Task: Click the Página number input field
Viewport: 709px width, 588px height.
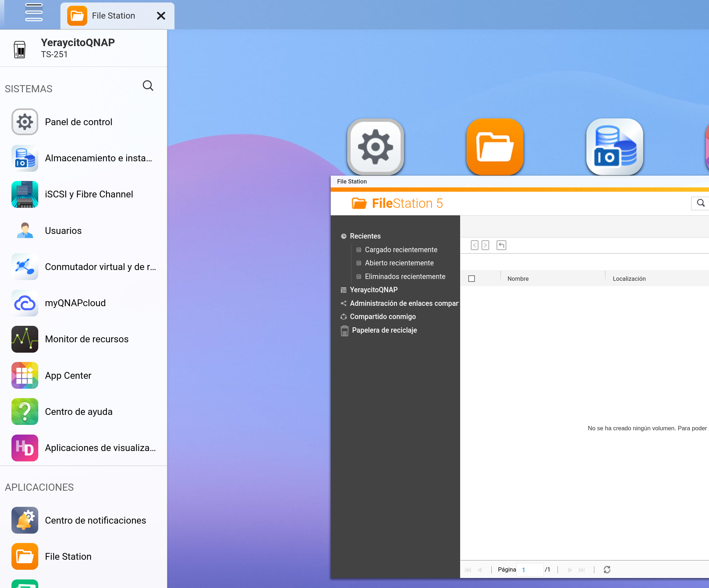Action: click(530, 570)
